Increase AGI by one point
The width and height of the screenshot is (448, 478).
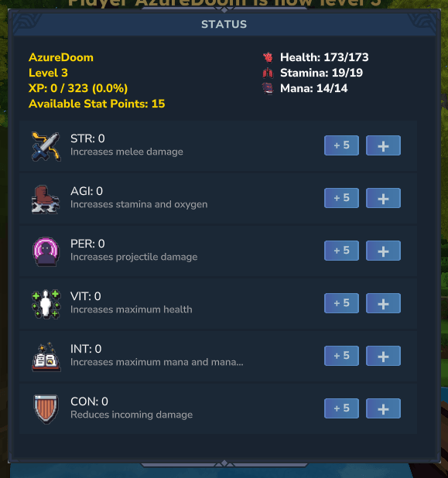(x=383, y=198)
